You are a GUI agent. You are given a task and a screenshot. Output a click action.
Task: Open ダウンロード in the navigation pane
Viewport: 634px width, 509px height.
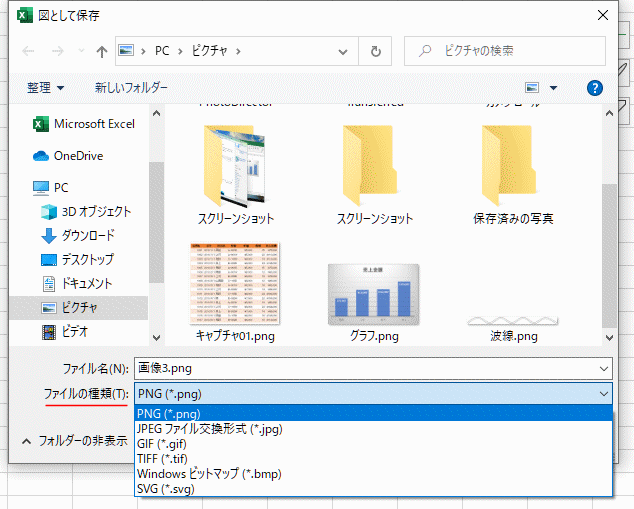78,235
